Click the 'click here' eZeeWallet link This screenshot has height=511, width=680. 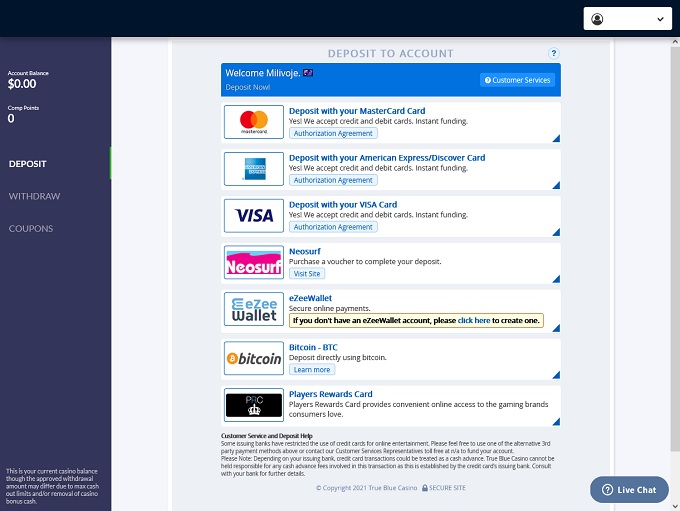[474, 321]
